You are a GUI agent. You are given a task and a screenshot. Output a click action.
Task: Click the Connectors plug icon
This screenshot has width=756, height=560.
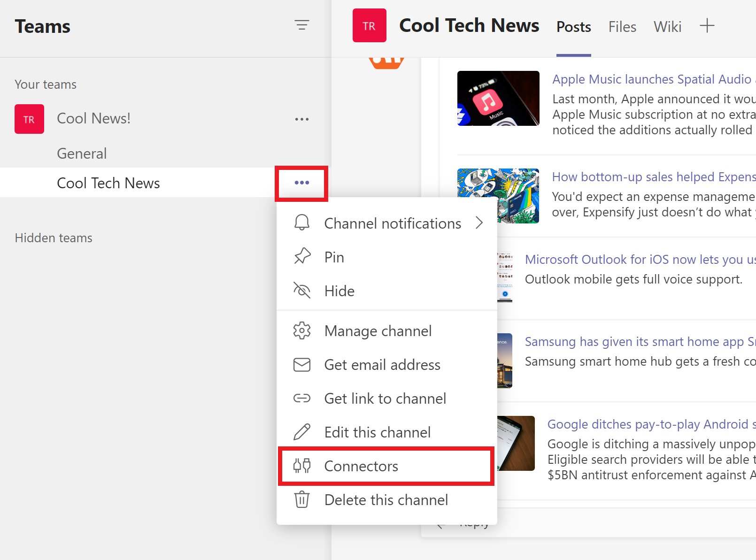click(x=302, y=466)
